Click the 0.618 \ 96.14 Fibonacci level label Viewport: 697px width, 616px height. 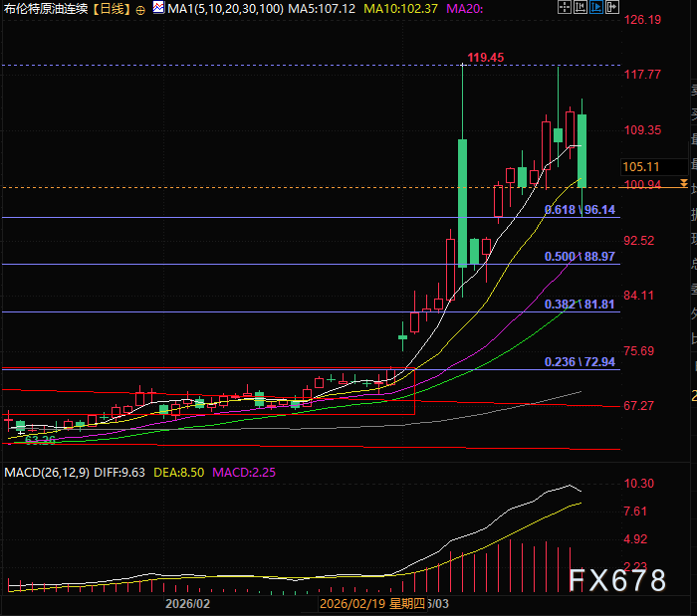pos(581,210)
